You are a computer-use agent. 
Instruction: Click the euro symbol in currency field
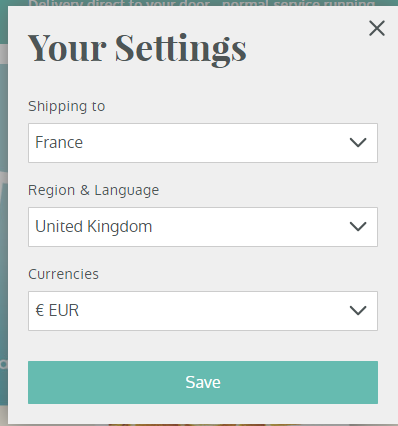click(40, 311)
